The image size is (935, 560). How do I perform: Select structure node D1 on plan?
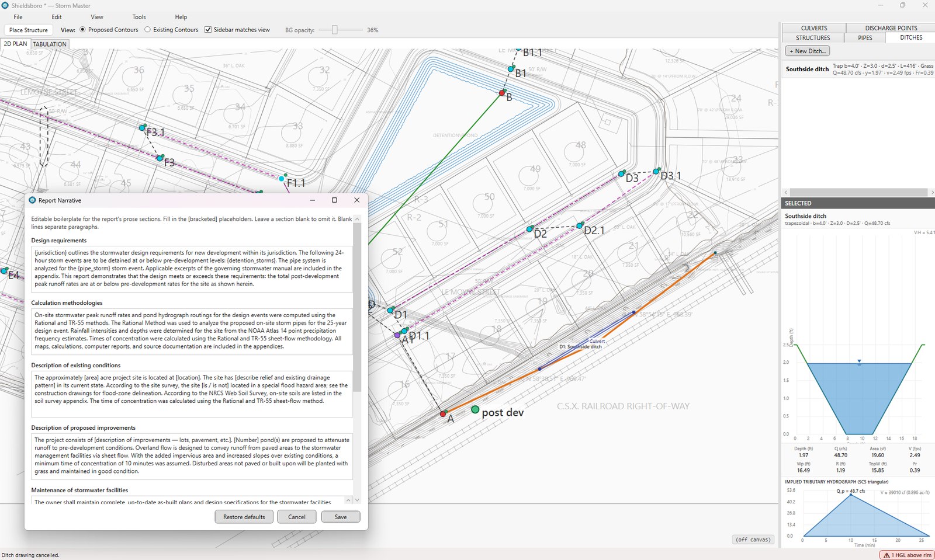390,310
